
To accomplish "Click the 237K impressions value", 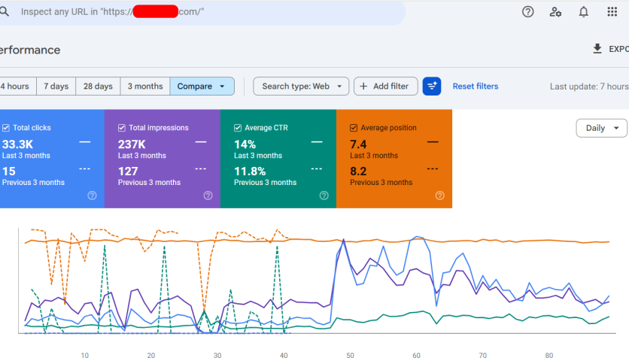I will (x=132, y=144).
